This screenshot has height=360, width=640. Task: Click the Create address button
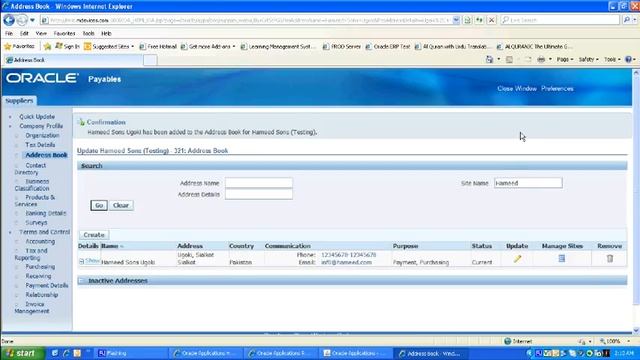point(94,235)
